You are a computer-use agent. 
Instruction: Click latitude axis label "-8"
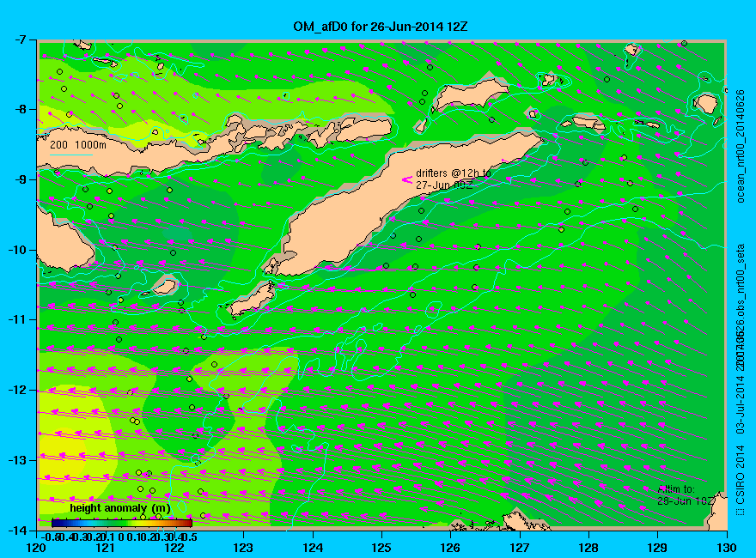[19, 109]
